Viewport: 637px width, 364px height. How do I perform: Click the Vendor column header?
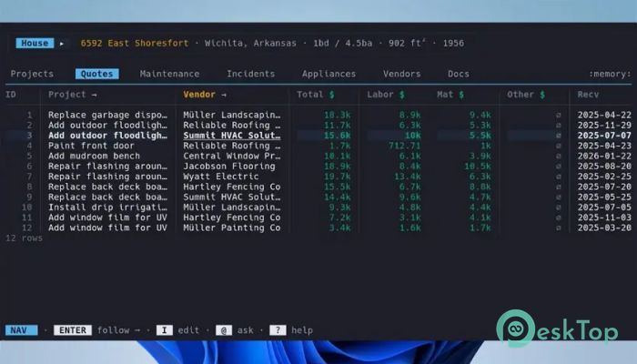coord(205,95)
